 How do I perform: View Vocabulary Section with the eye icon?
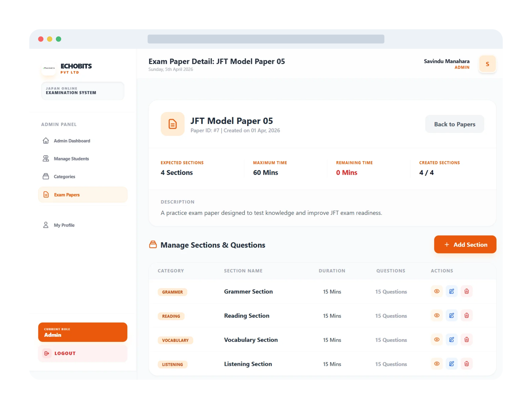click(437, 340)
